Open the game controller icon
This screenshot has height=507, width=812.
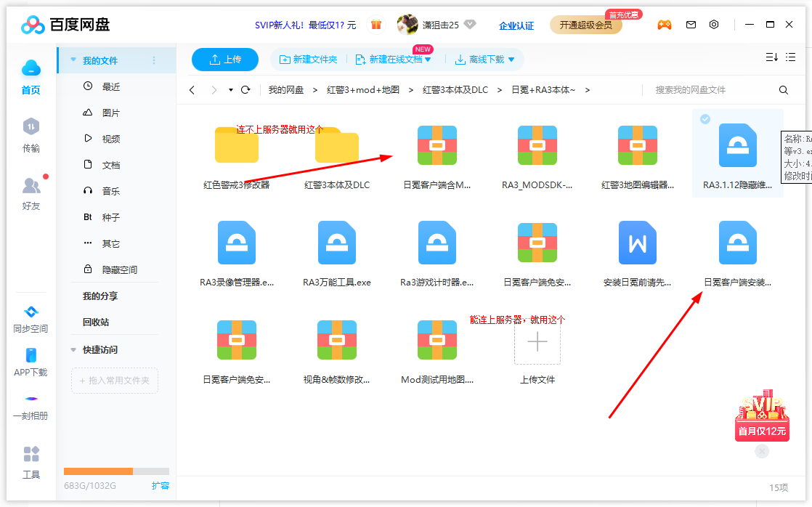coord(665,25)
